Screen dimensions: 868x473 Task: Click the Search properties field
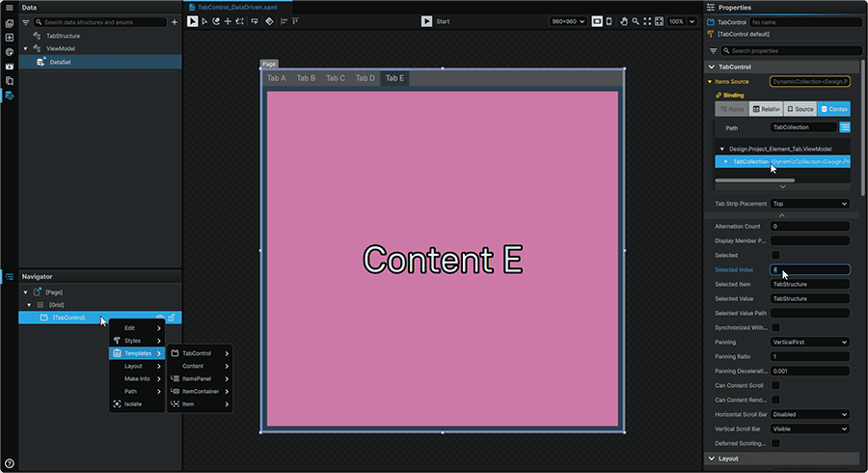click(792, 51)
